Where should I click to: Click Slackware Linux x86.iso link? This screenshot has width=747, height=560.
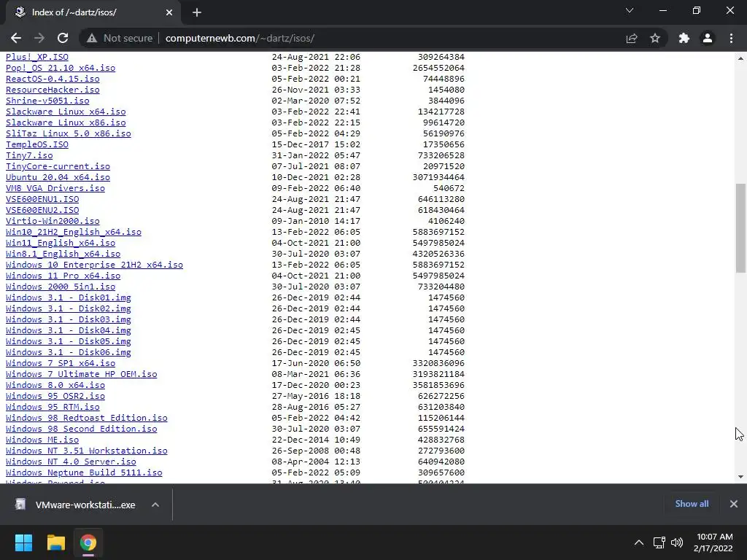[x=66, y=122]
